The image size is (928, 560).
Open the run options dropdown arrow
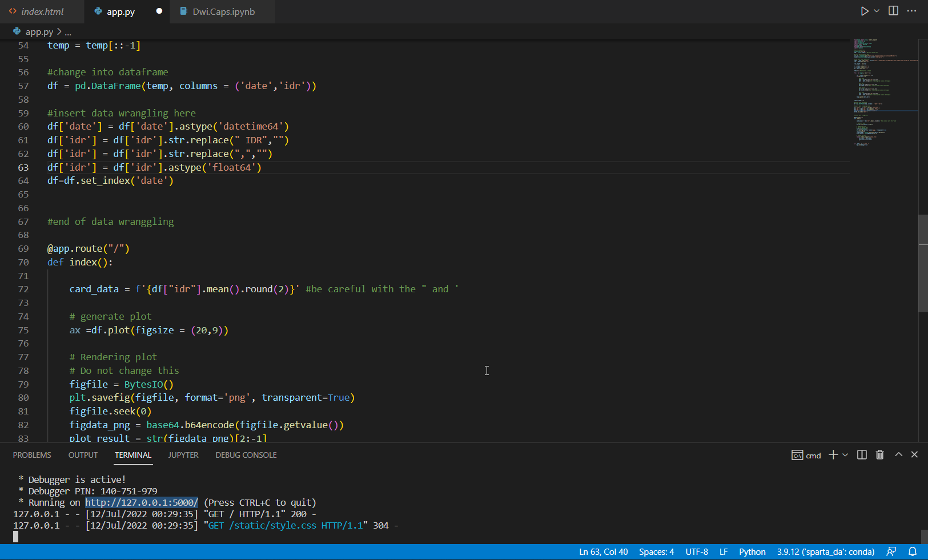pyautogui.click(x=877, y=11)
